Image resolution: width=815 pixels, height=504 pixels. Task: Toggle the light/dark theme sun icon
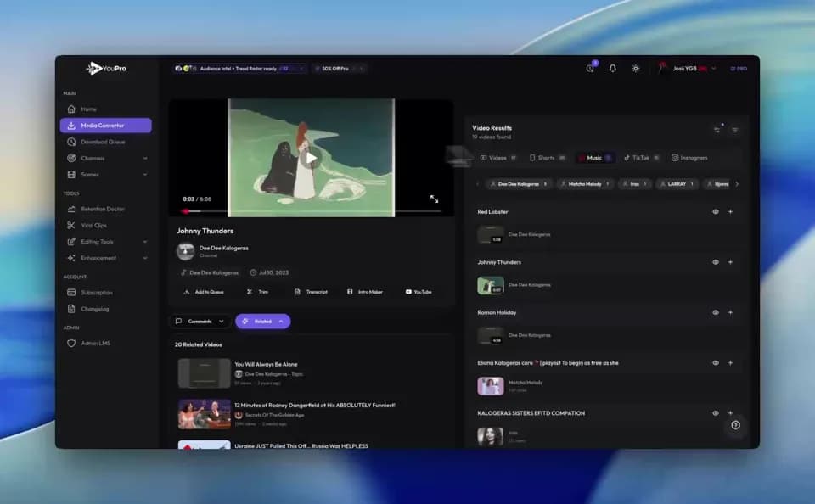click(636, 68)
